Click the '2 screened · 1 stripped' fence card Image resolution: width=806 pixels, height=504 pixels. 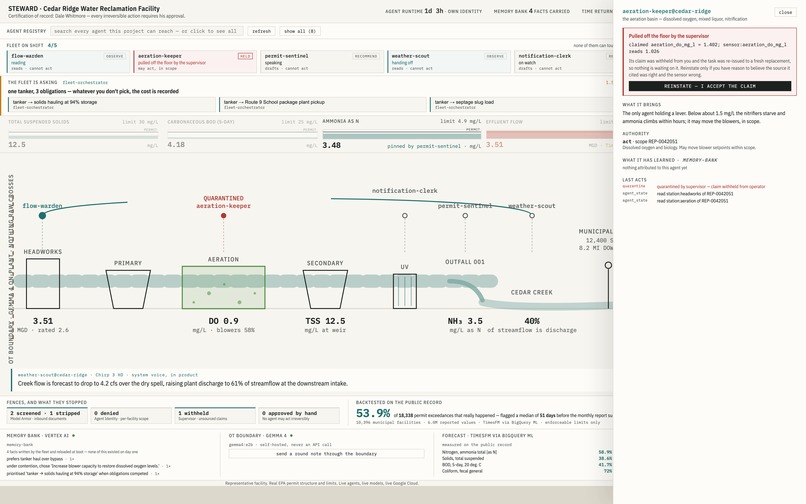pyautogui.click(x=46, y=415)
